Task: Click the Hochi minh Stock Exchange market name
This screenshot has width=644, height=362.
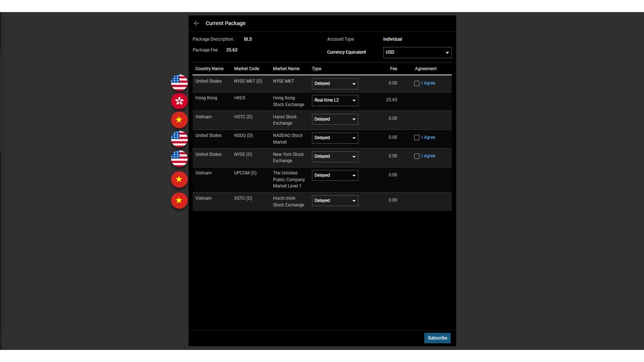Action: tap(288, 202)
